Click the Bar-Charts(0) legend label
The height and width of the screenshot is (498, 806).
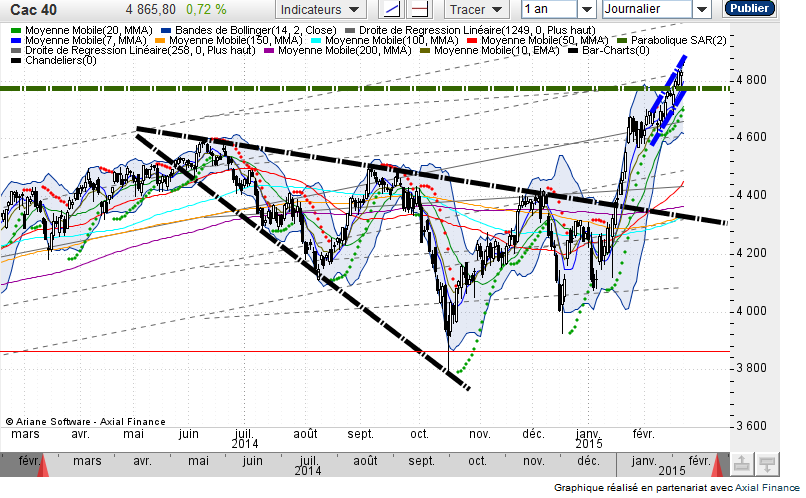point(615,50)
